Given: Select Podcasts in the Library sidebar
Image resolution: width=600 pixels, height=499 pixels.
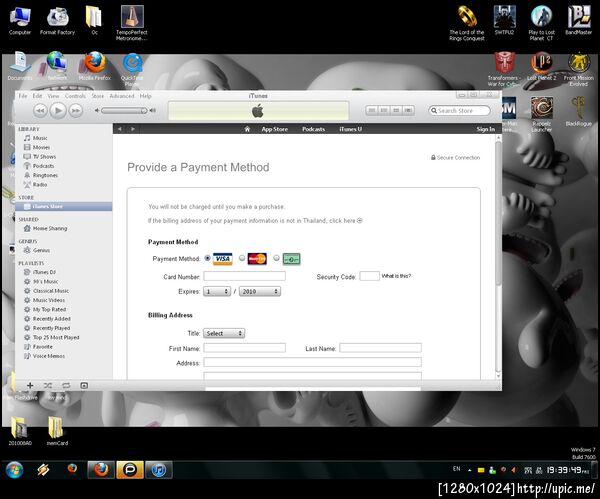Looking at the screenshot, I should click(43, 166).
